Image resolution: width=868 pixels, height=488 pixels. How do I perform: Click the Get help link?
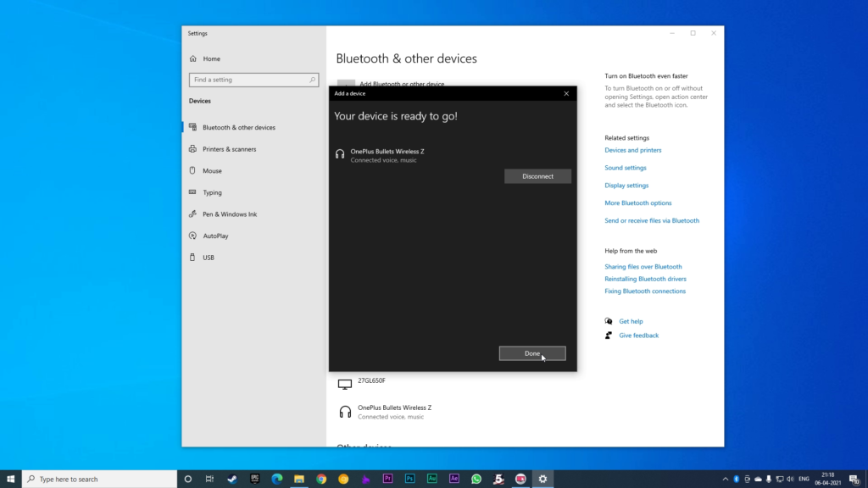coord(631,321)
